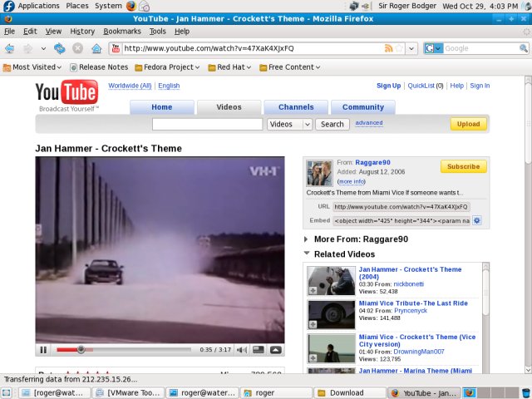This screenshot has height=399, width=532.
Task: Click the RSS feed icon in address bar
Action: coord(388,48)
